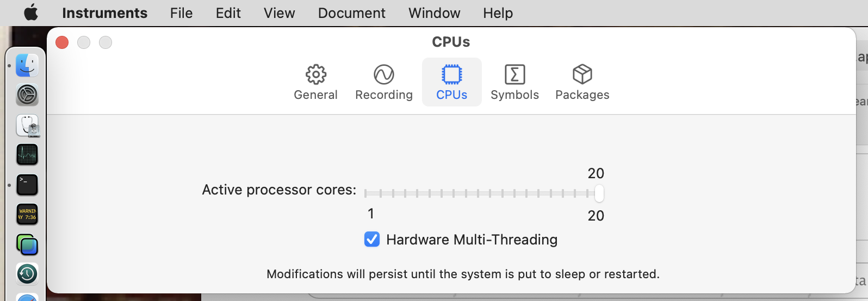Select the CPUs preferences tab

click(452, 83)
